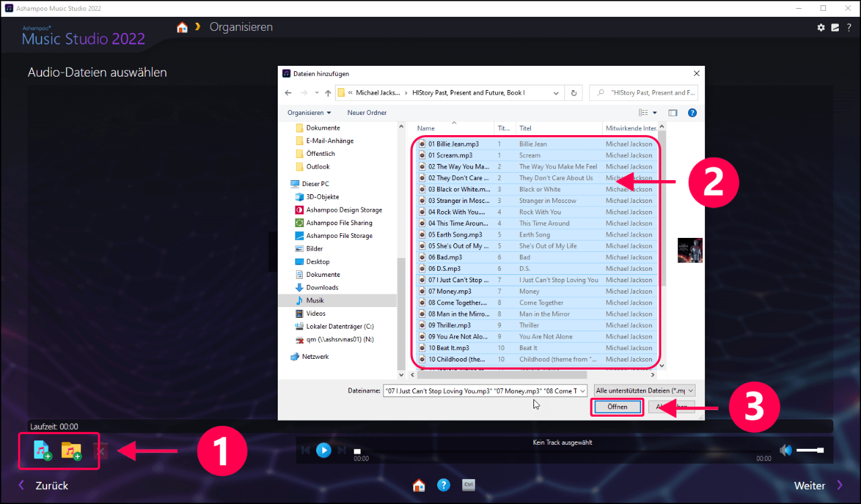Click the back arrow in file dialog
Image resolution: width=861 pixels, height=504 pixels.
(x=288, y=93)
